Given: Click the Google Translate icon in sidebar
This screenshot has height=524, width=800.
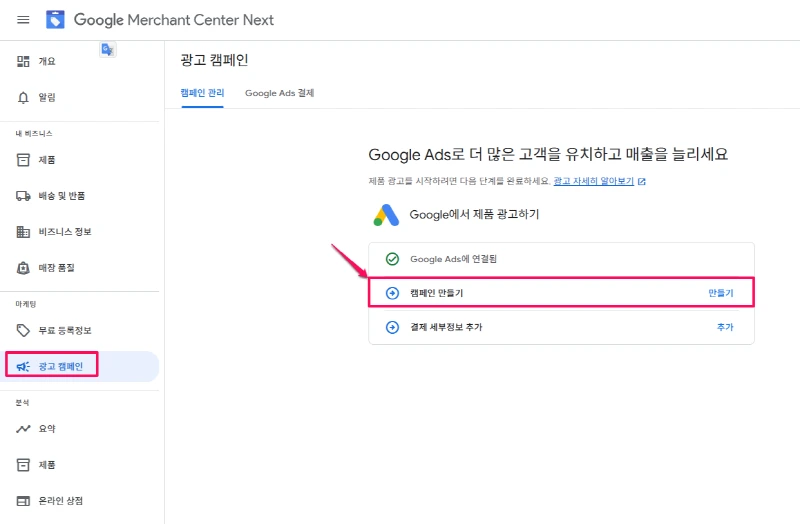Looking at the screenshot, I should tap(107, 49).
